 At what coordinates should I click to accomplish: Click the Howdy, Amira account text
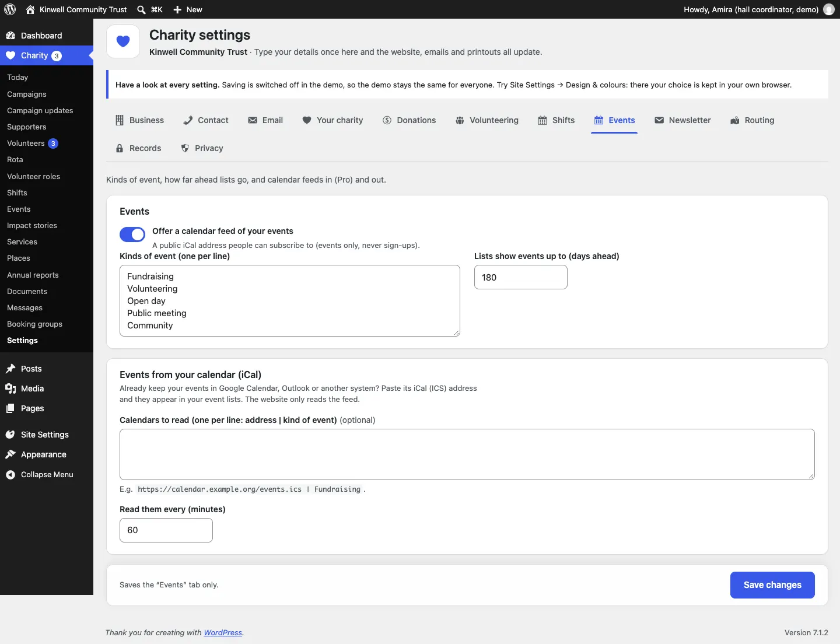pyautogui.click(x=751, y=9)
